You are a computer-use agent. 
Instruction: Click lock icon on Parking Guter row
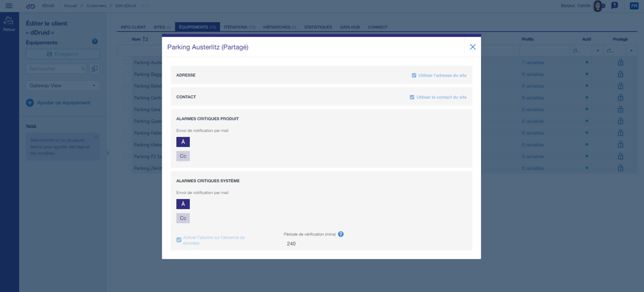(x=620, y=121)
